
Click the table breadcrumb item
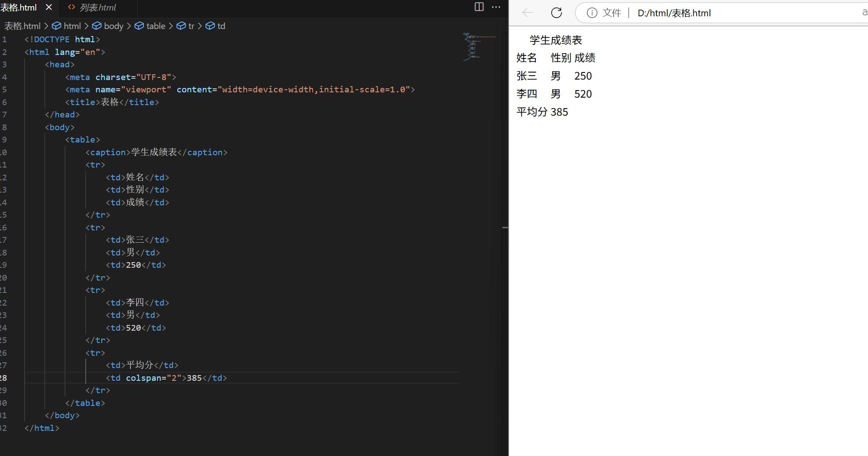coord(150,26)
